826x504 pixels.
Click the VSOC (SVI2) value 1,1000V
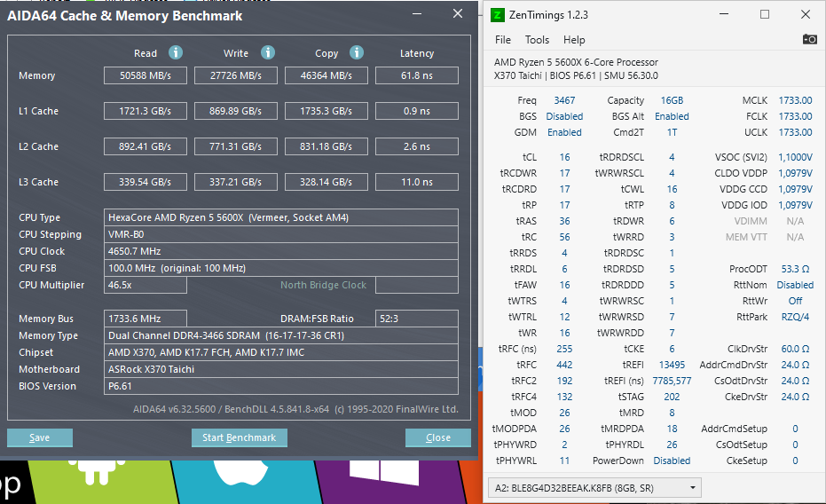795,157
